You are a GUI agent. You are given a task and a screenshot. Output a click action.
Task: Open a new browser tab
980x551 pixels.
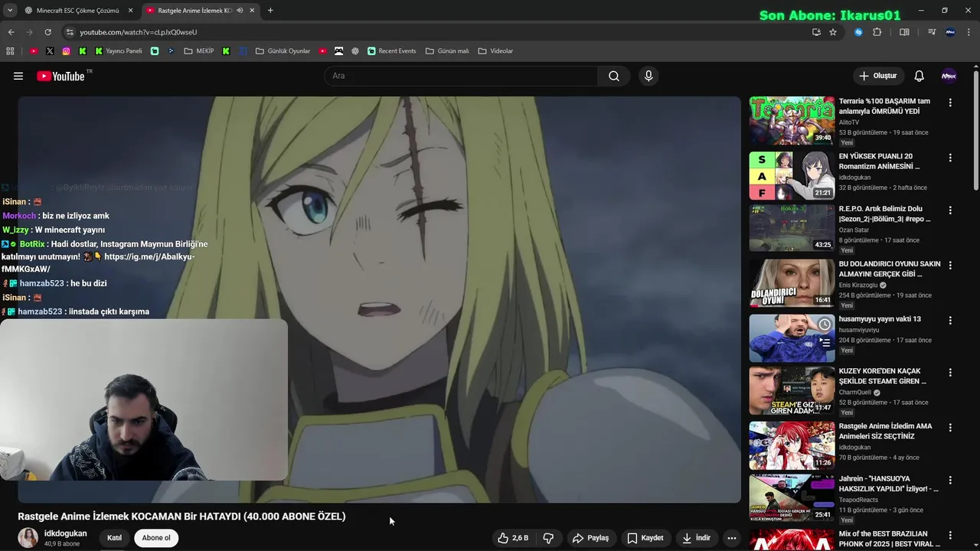tap(270, 11)
